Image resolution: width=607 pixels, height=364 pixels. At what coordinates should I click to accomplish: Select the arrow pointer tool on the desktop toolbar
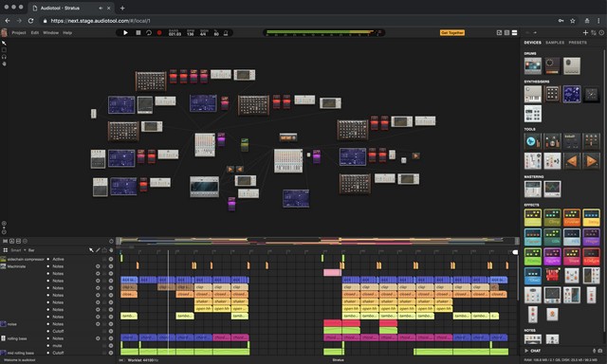pos(4,43)
